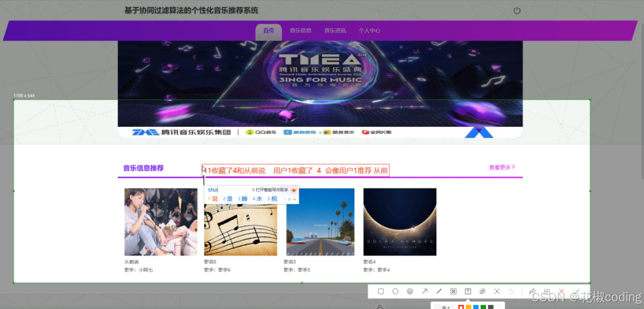
Task: Open the font size 中 dropdown
Action: point(445,307)
